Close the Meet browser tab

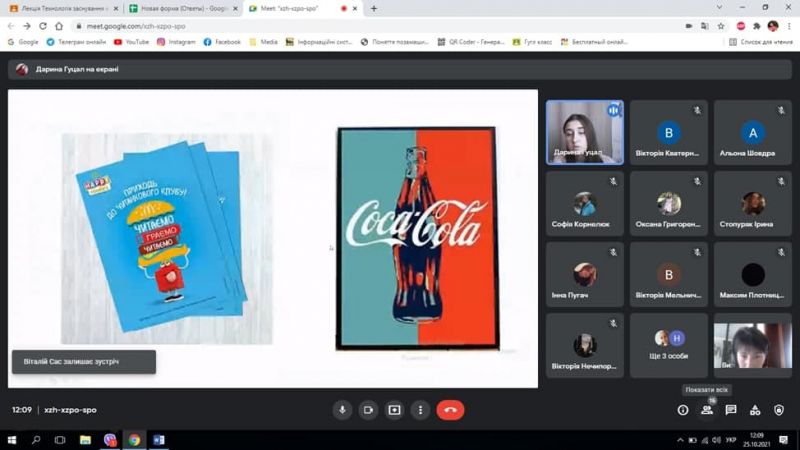[355, 9]
